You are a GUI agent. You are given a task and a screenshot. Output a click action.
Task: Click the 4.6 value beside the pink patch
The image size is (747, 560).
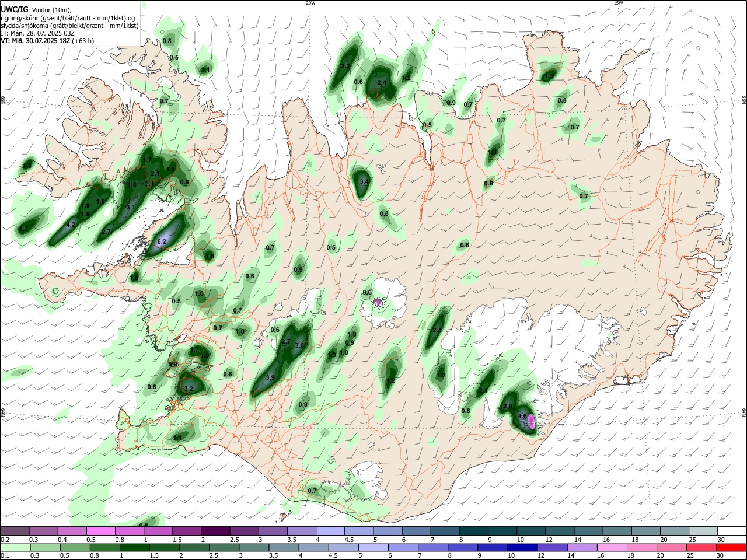[x=523, y=416]
